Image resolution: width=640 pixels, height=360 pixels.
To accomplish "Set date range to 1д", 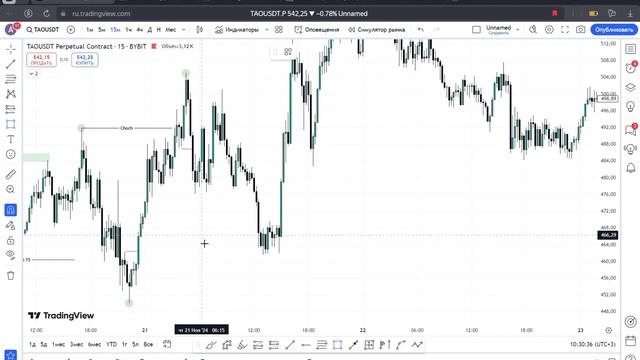I will tap(33, 344).
